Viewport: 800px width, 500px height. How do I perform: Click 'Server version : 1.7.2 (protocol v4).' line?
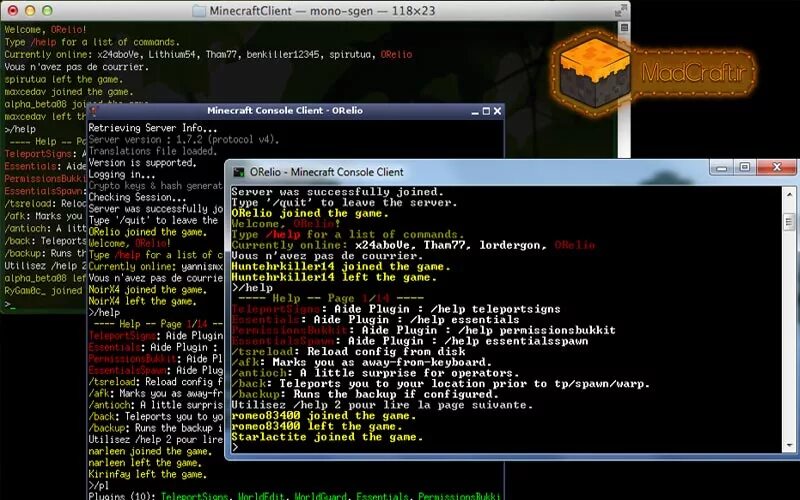pyautogui.click(x=184, y=139)
